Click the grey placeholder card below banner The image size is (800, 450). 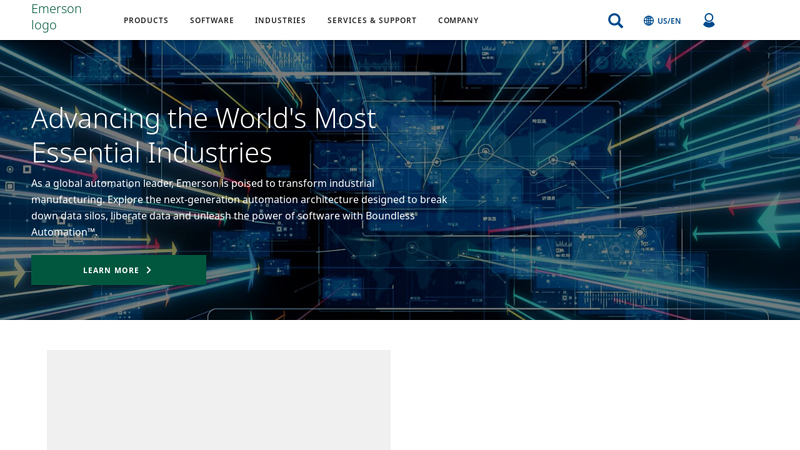coord(218,399)
